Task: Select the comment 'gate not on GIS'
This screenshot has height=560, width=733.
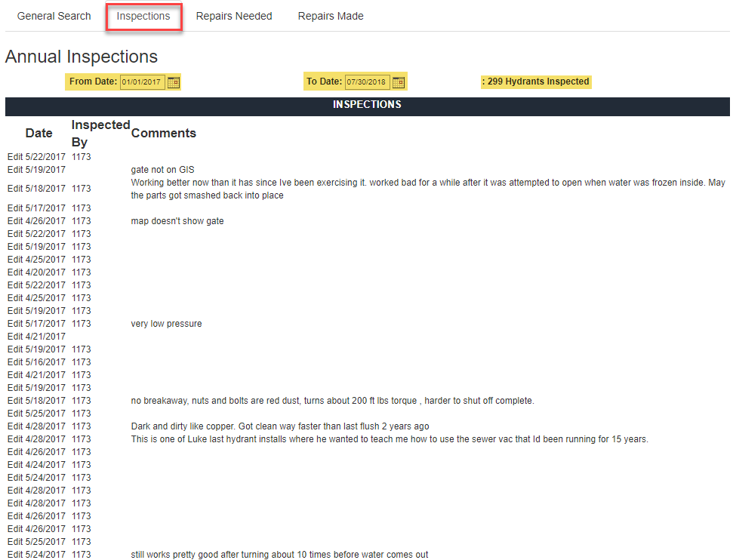Action: pos(163,170)
